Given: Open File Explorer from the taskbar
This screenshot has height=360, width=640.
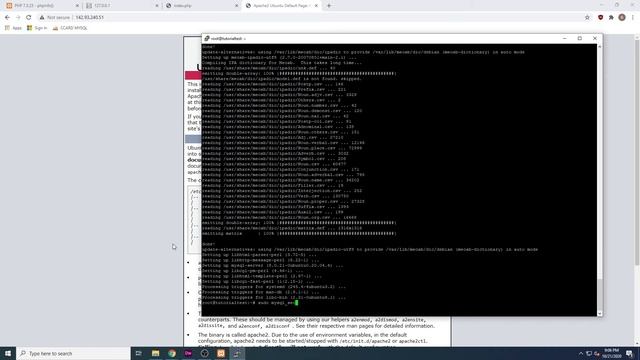Looking at the screenshot, I should 156,353.
